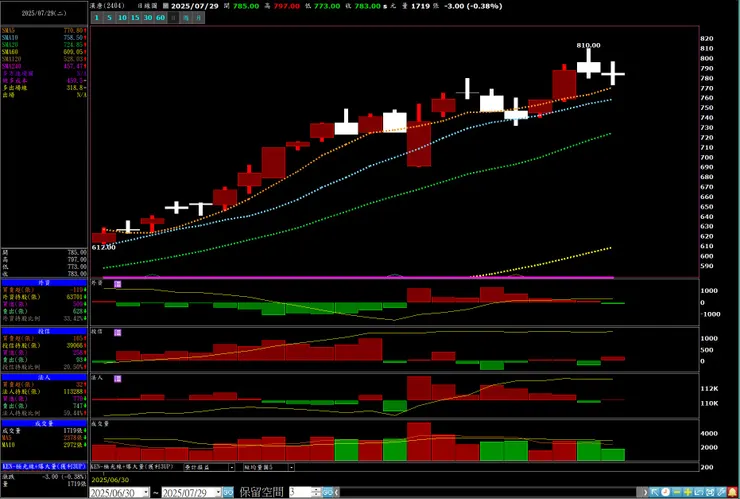The height and width of the screenshot is (499, 740).
Task: Click the 2025/07/29(二) date box top-left
Action: tap(44, 13)
